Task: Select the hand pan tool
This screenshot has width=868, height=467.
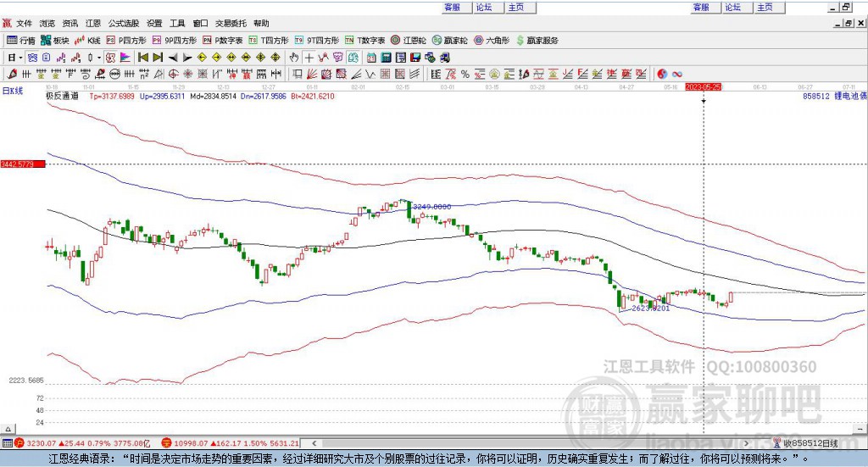Action: tap(294, 58)
